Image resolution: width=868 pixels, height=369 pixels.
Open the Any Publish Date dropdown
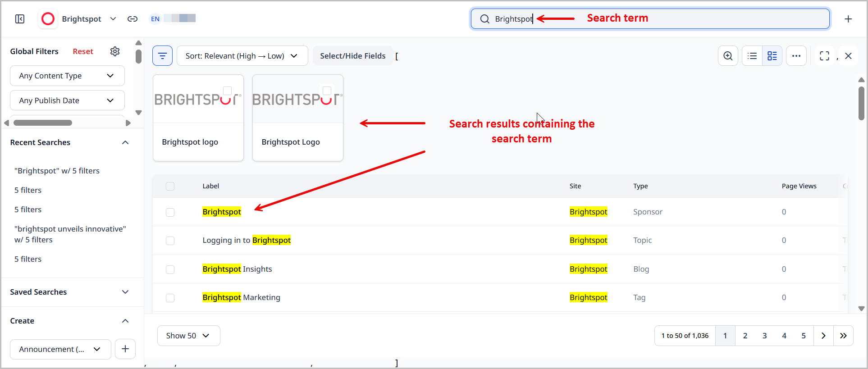tap(67, 100)
